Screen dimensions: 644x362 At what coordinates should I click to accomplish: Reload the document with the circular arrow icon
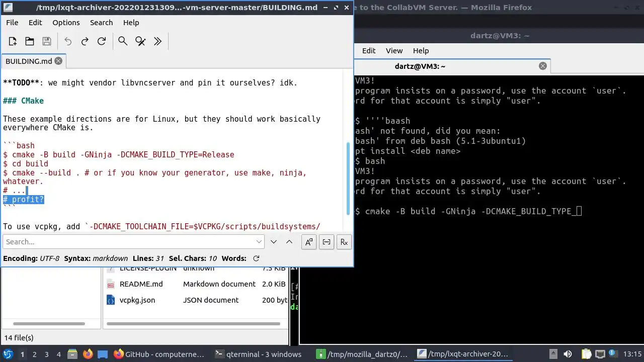pos(102,41)
